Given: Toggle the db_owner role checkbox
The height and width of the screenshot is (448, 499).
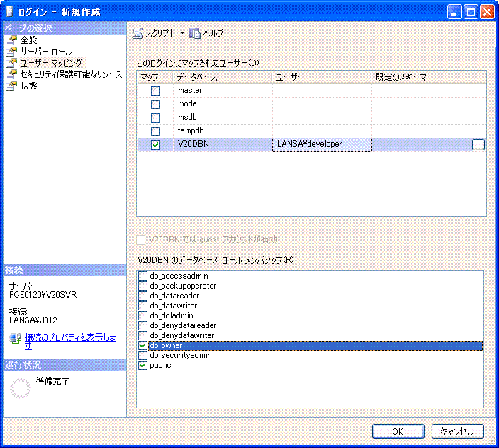Looking at the screenshot, I should [x=143, y=345].
